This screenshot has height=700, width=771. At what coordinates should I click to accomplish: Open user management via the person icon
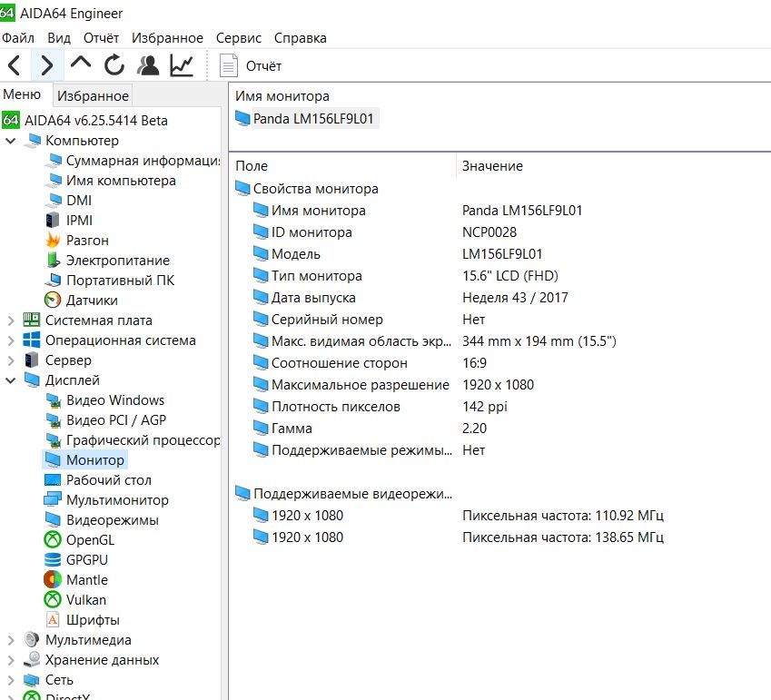(x=148, y=64)
